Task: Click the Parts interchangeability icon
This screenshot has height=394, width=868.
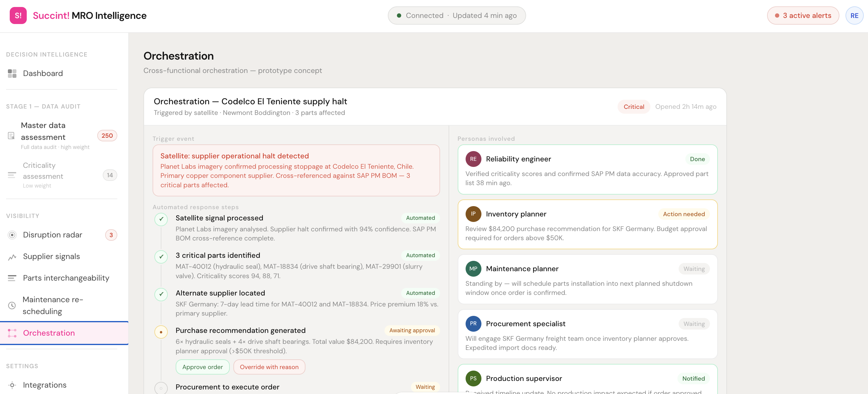Action: 12,278
